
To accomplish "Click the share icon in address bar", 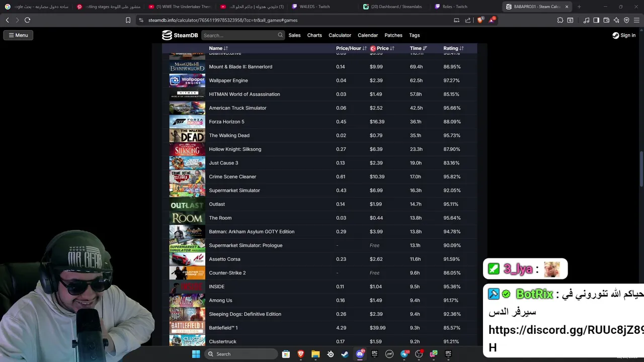I will tap(468, 20).
